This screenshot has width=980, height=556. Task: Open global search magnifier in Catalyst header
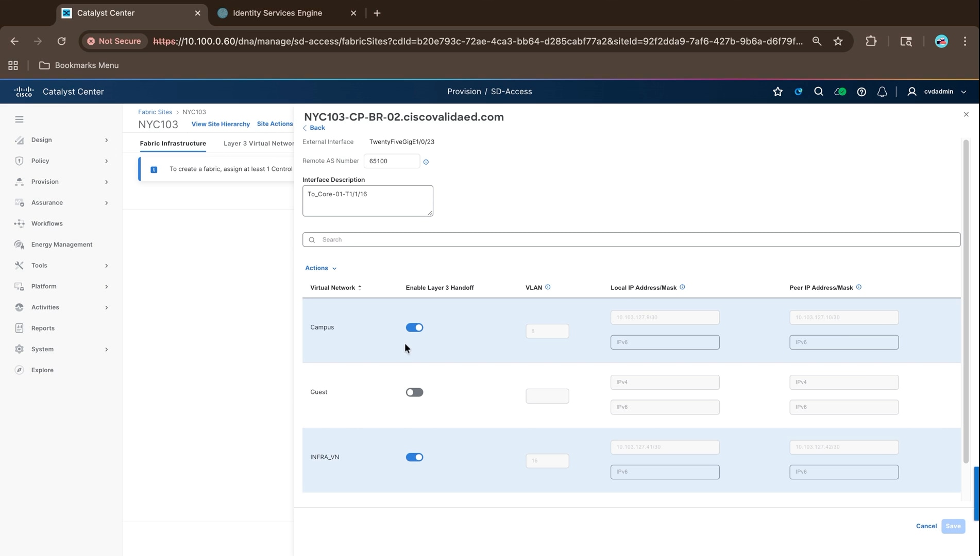click(x=818, y=92)
